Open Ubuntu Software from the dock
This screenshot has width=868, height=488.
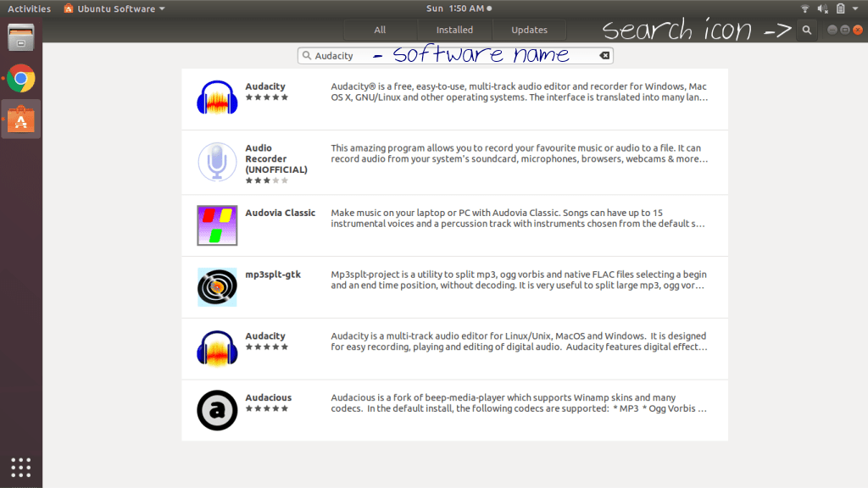[20, 119]
